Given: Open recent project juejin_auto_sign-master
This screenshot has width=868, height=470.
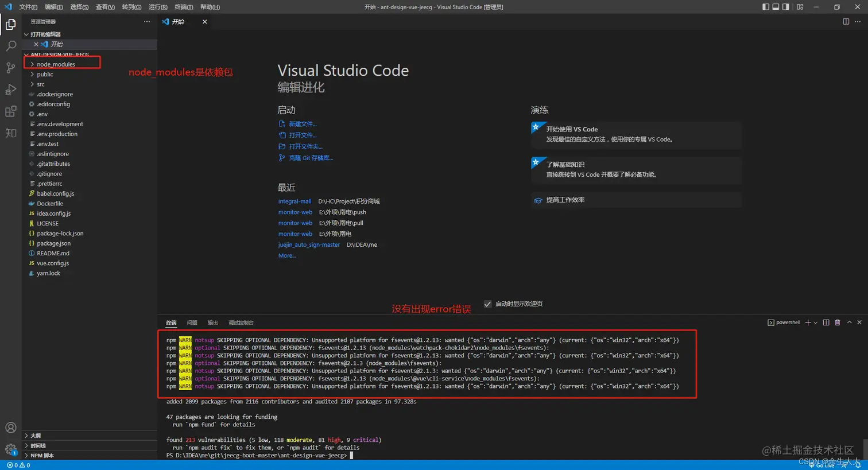Looking at the screenshot, I should (x=309, y=244).
